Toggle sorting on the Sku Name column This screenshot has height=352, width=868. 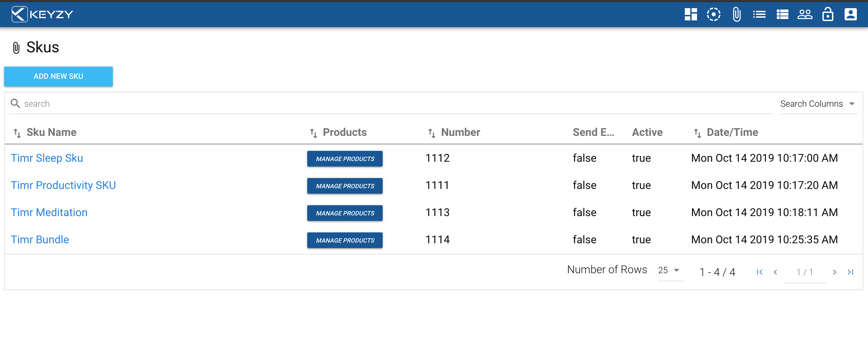click(x=17, y=133)
